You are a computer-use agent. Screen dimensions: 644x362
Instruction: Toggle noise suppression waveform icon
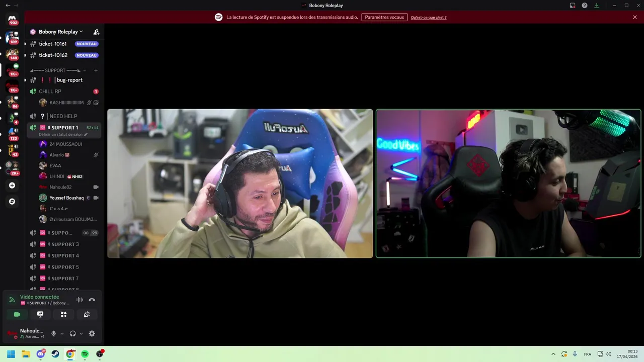(x=79, y=300)
